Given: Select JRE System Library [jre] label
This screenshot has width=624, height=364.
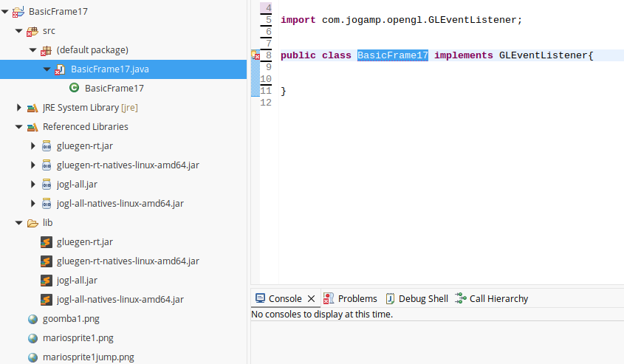Looking at the screenshot, I should (90, 107).
